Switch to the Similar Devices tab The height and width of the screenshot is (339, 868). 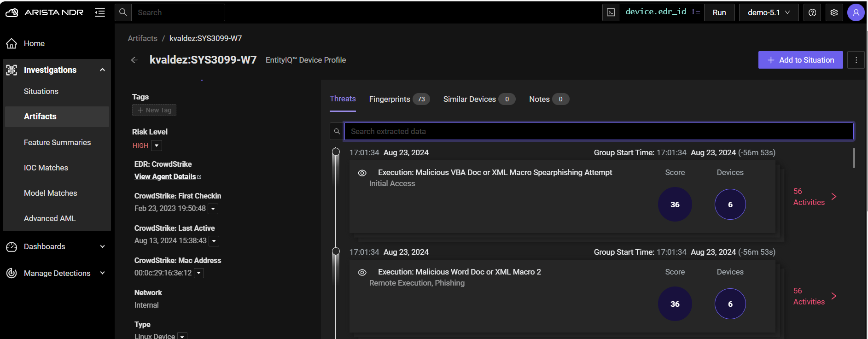tap(469, 99)
